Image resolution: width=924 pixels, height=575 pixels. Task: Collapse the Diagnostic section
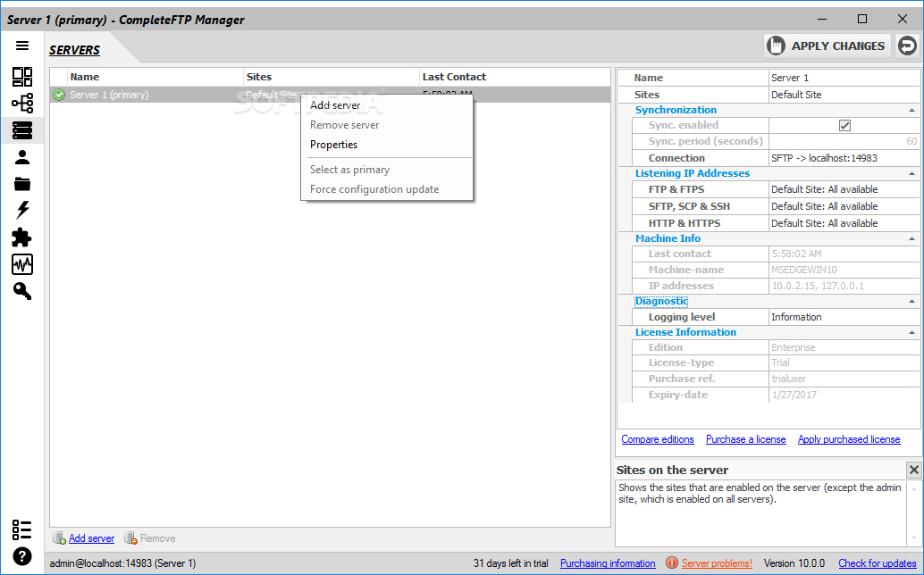tap(911, 301)
